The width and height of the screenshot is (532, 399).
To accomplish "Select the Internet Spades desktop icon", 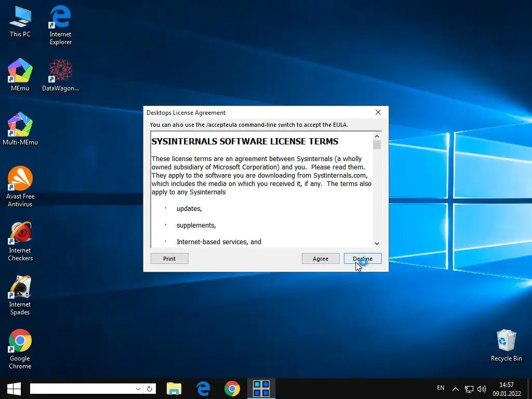I will point(20,295).
